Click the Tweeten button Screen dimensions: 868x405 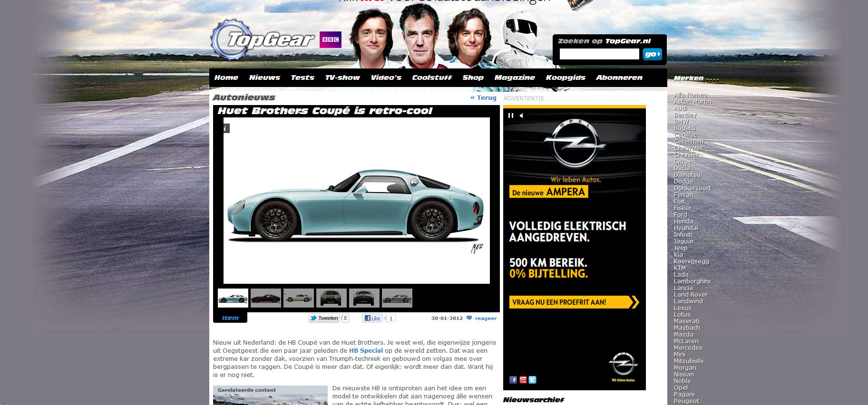(324, 318)
